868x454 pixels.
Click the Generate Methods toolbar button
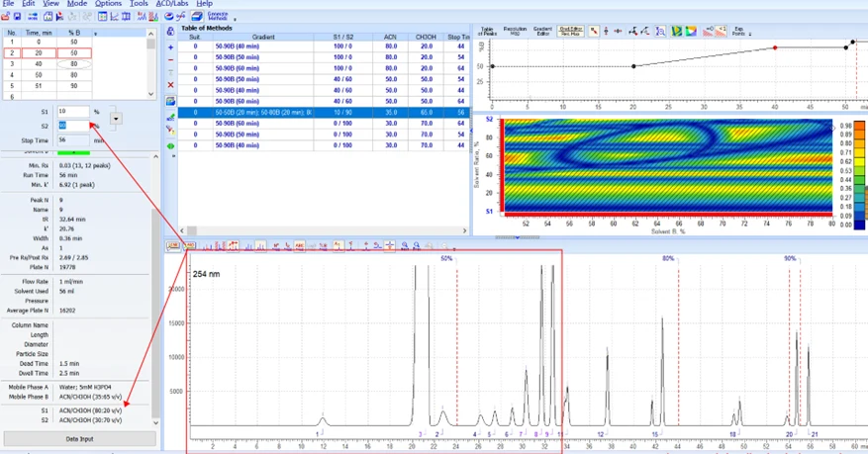tap(218, 17)
